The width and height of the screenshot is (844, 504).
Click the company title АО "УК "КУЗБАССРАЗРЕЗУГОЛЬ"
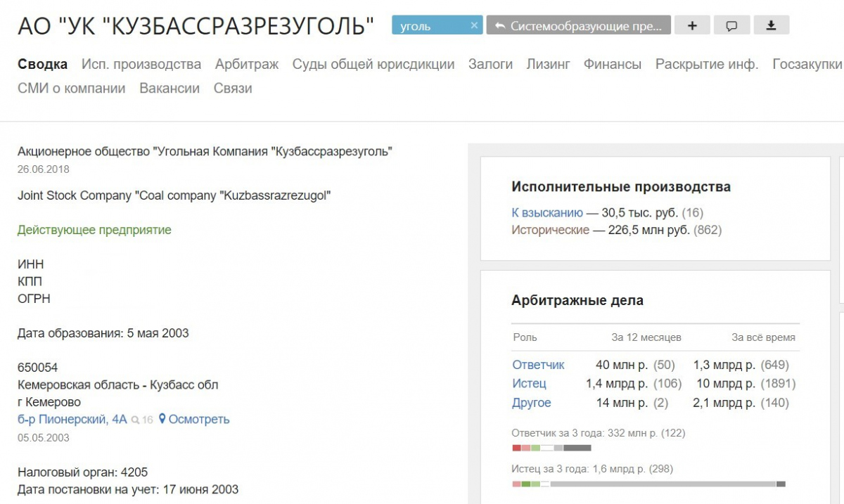pos(196,27)
